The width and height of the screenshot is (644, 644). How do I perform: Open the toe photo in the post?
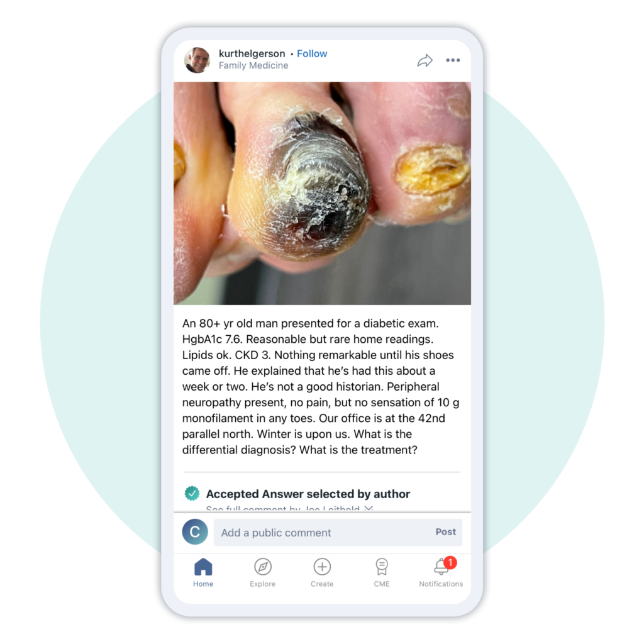pos(322,193)
